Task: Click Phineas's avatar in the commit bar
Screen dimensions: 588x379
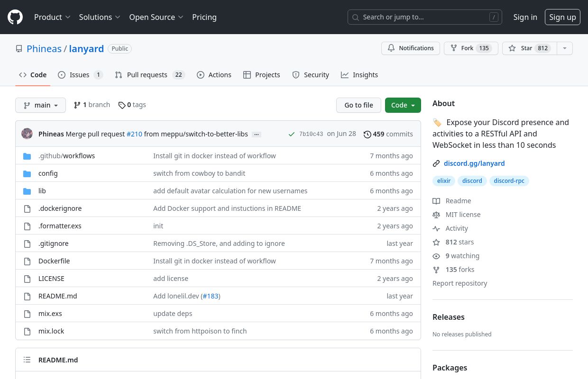Action: [27, 134]
